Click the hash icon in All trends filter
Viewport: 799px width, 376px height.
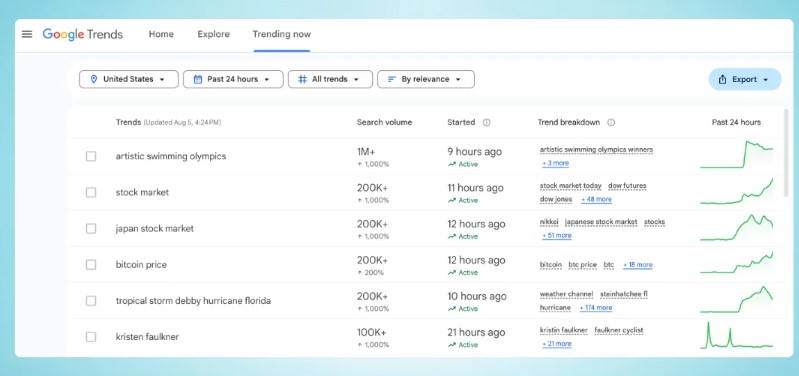pyautogui.click(x=302, y=79)
